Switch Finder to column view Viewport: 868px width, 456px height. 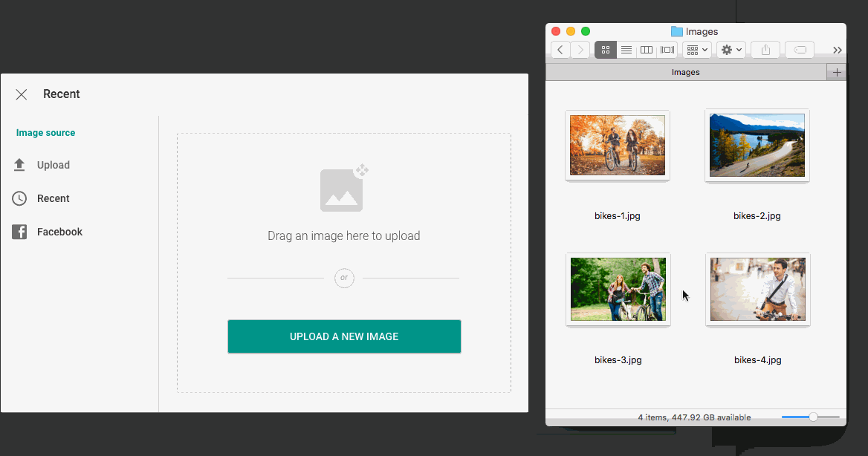coord(647,50)
